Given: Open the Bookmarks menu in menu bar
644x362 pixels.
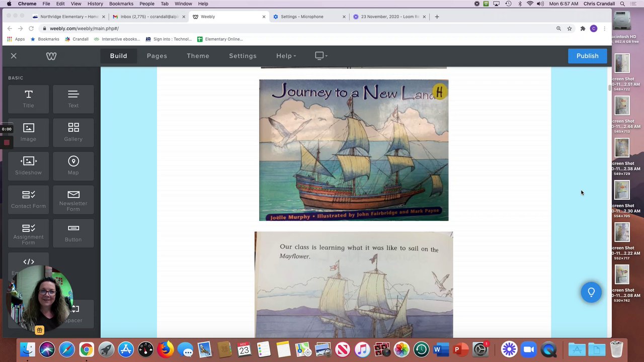Looking at the screenshot, I should point(121,4).
